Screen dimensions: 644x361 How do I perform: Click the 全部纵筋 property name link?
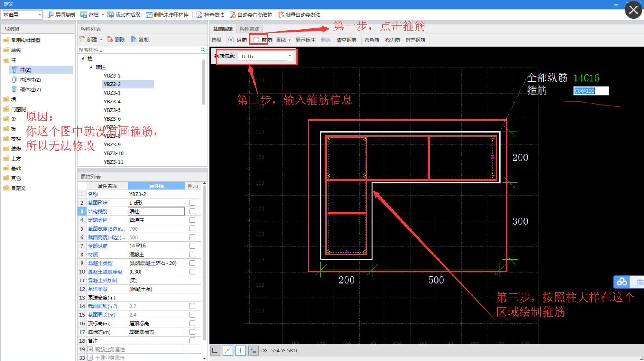[x=98, y=246]
